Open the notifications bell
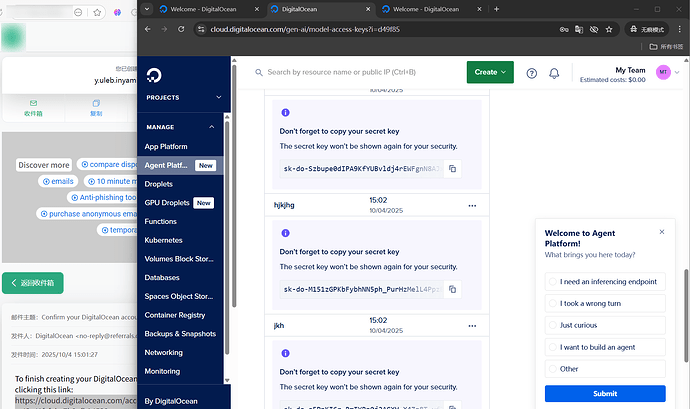690x409 pixels. click(556, 73)
